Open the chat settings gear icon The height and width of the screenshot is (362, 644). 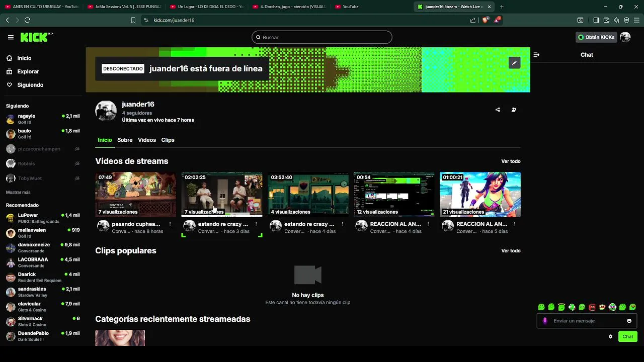[x=610, y=336]
